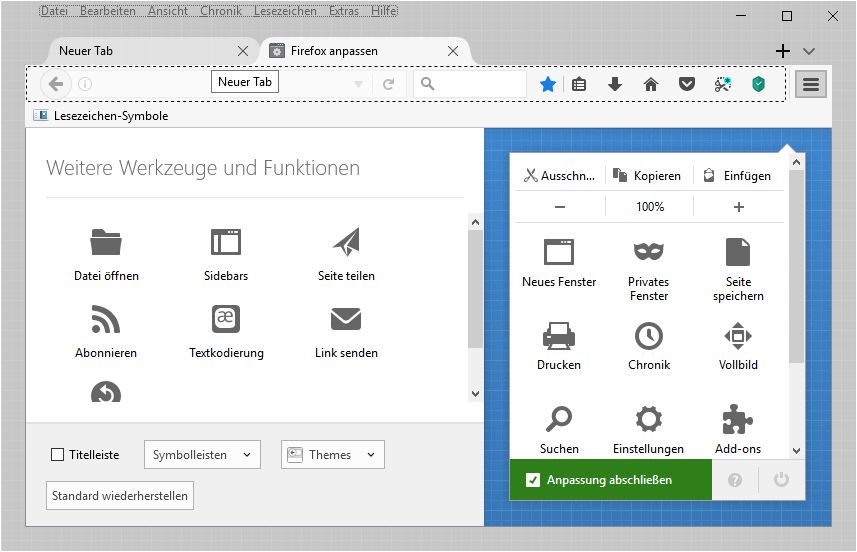This screenshot has height=552, width=857.
Task: Click the power quit icon in panel
Action: [x=781, y=480]
